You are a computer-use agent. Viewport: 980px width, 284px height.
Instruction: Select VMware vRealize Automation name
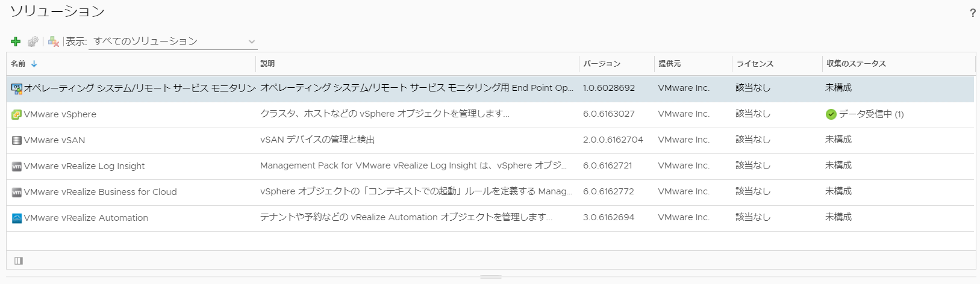(86, 218)
